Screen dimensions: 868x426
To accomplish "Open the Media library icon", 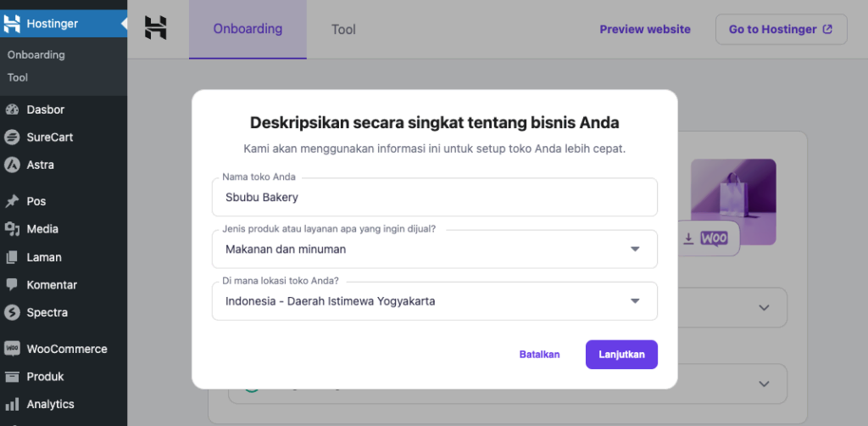I will tap(12, 229).
